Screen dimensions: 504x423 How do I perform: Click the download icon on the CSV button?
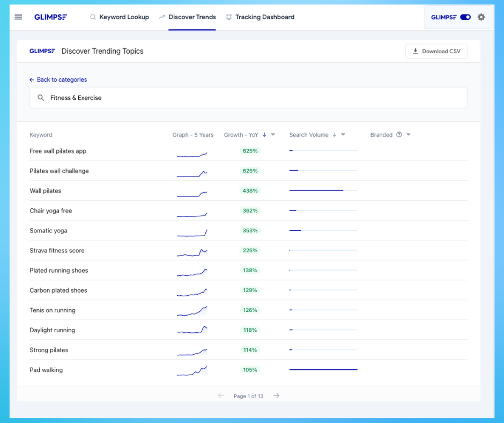(415, 51)
